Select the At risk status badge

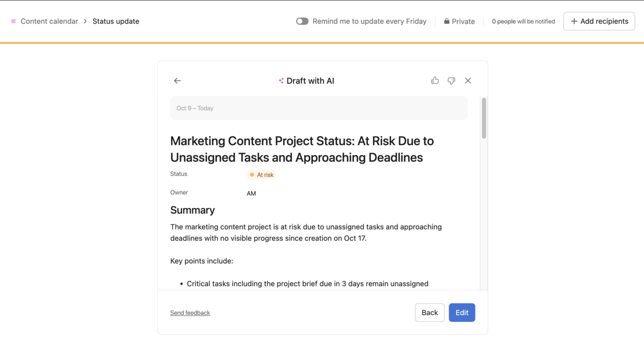point(261,174)
